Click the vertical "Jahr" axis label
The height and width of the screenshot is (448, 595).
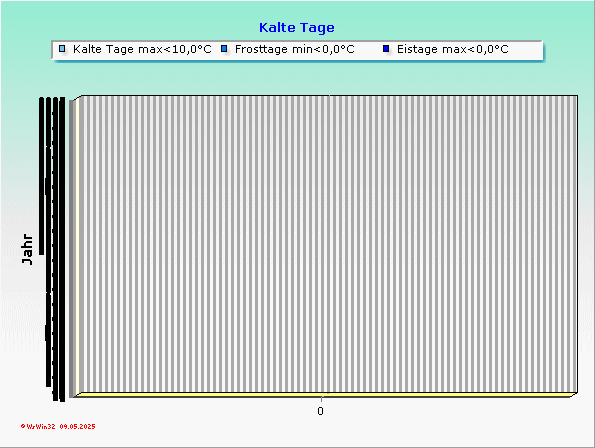(28, 249)
